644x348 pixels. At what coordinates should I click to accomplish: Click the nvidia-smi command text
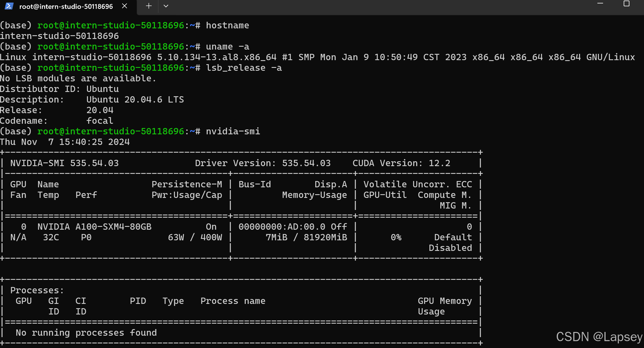[x=233, y=131]
